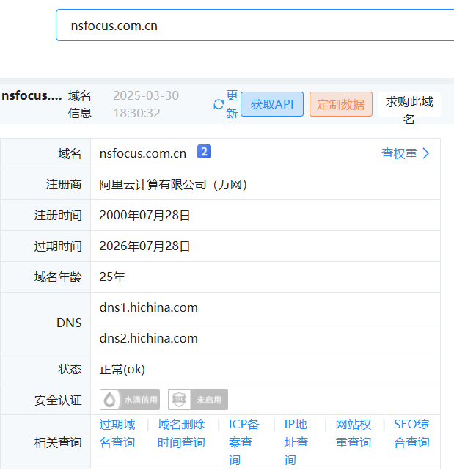
Task: Open ICP备案查询 link
Action: (x=244, y=442)
